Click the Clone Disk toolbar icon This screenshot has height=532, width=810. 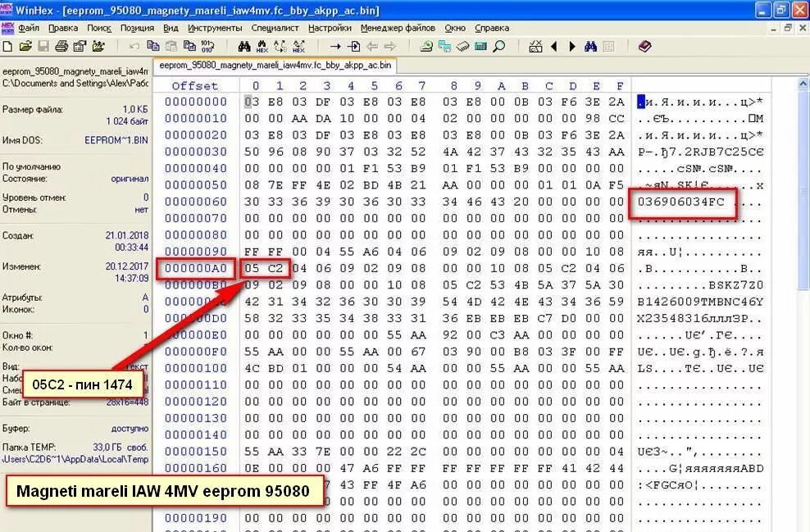click(444, 47)
